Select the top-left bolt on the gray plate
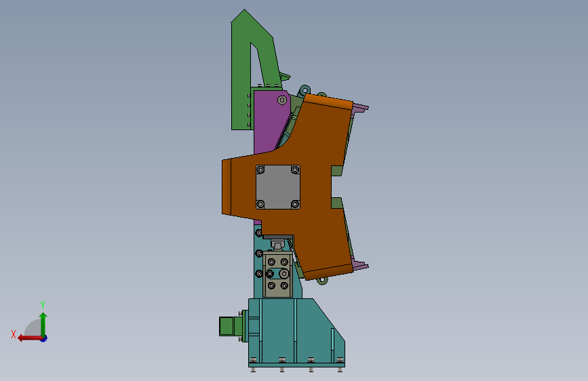588x381 pixels. tap(260, 170)
